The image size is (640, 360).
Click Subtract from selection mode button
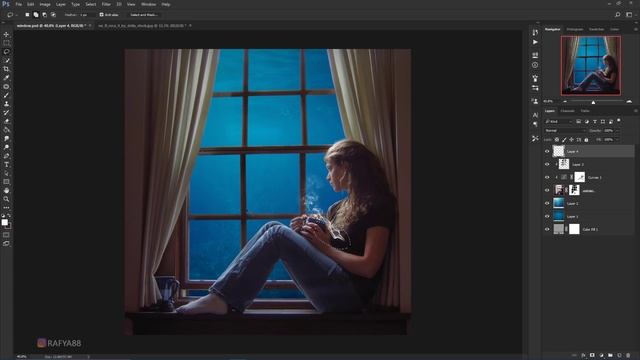(44, 15)
